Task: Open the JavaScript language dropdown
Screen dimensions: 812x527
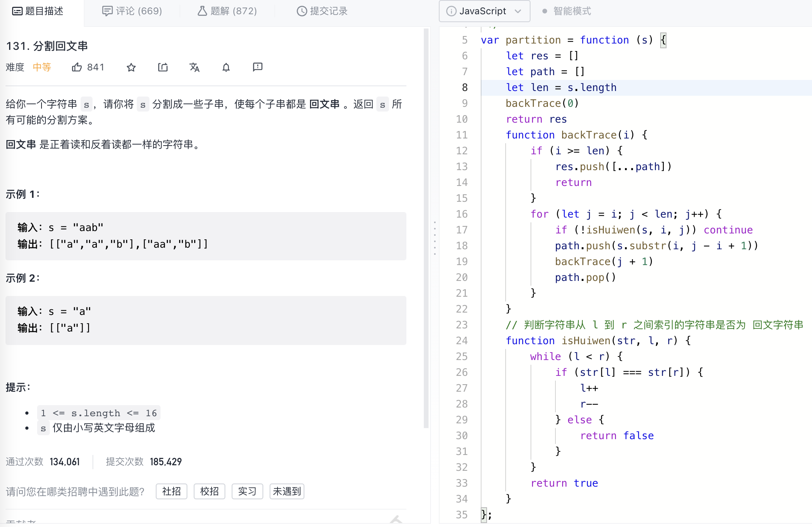Action: [x=518, y=11]
